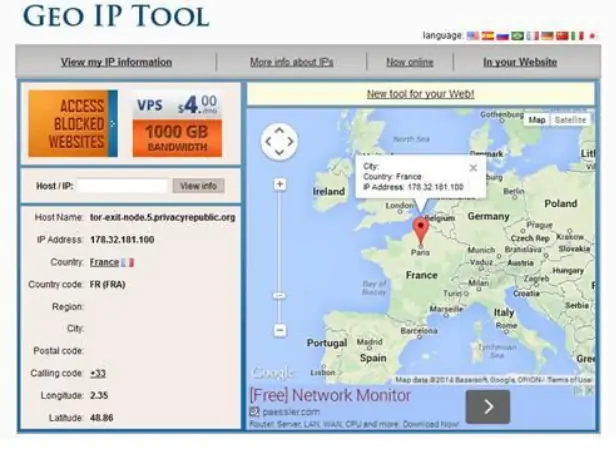Select IP address 178.32.181.100 in info panel
This screenshot has height=464, width=616.
pos(122,240)
